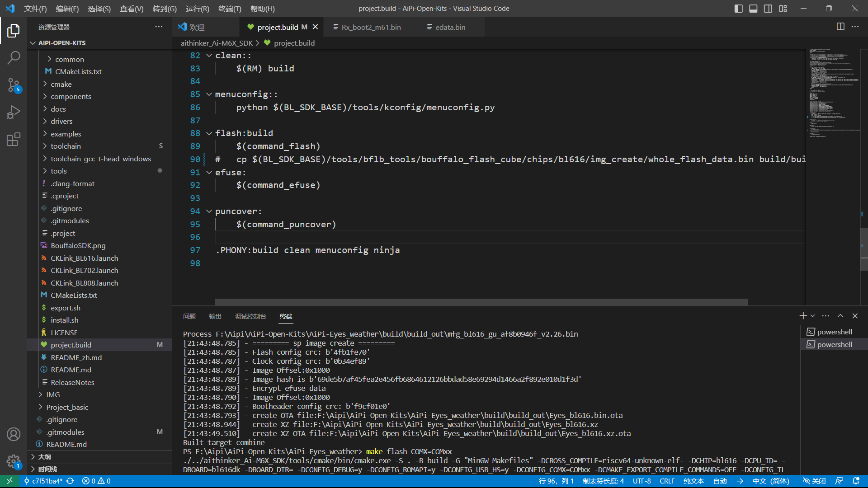Click git branch c7f51ba4* in status bar
868x488 pixels.
(43, 481)
